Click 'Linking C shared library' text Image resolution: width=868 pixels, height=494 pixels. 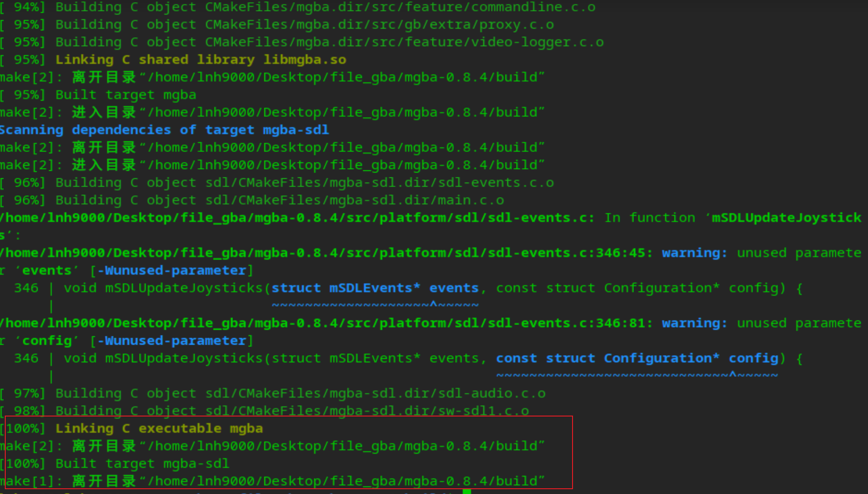click(x=155, y=60)
